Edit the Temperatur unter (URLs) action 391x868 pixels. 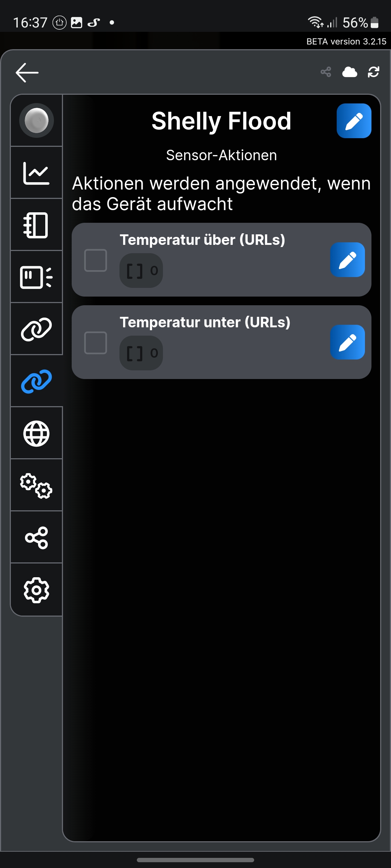coord(347,342)
